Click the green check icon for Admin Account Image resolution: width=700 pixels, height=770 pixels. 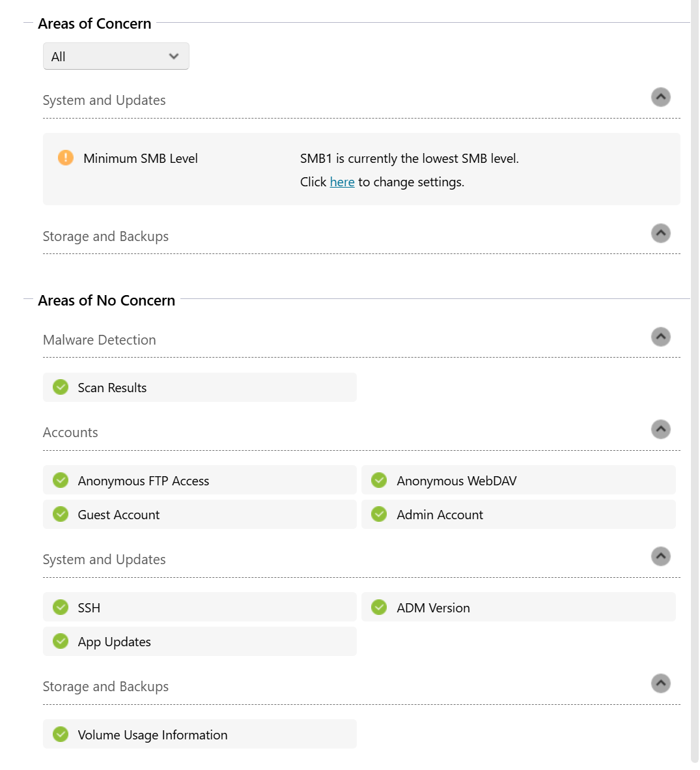[379, 514]
